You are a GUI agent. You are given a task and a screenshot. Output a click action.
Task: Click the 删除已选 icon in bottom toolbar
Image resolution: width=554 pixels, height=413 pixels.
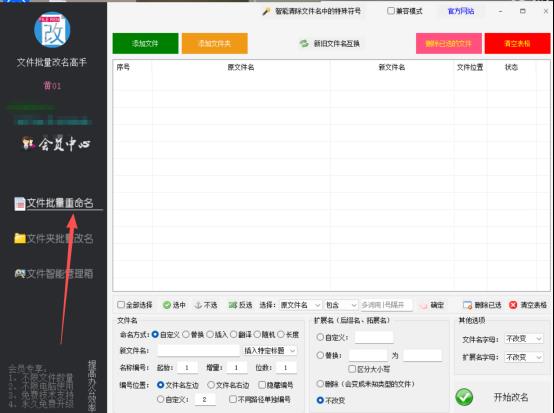pyautogui.click(x=467, y=305)
